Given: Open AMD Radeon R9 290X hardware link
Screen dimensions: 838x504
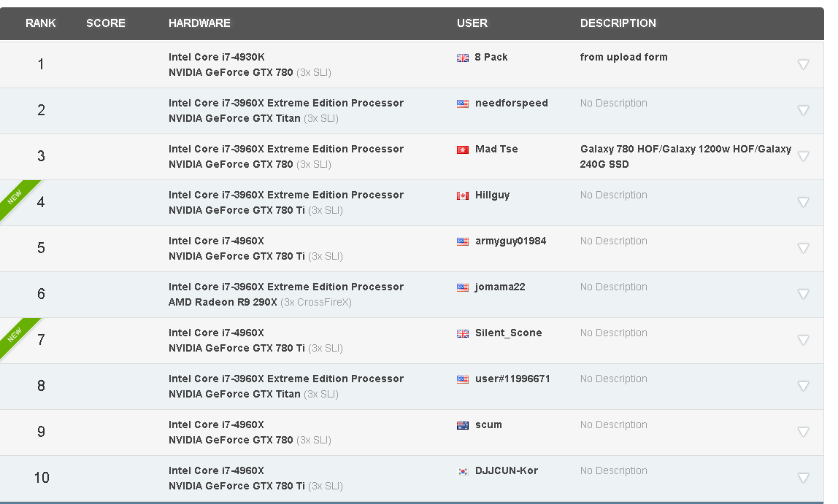Looking at the screenshot, I should [223, 302].
